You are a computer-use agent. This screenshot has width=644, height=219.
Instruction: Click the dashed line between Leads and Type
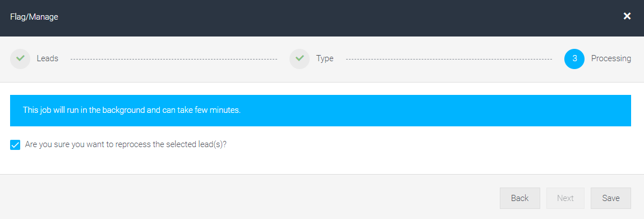coord(174,59)
